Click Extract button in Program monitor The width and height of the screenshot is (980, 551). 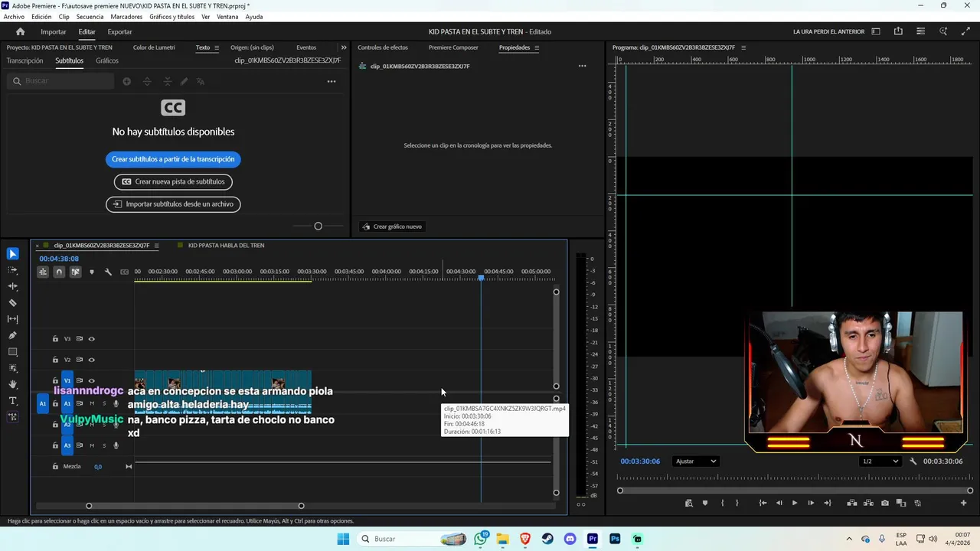(x=868, y=503)
